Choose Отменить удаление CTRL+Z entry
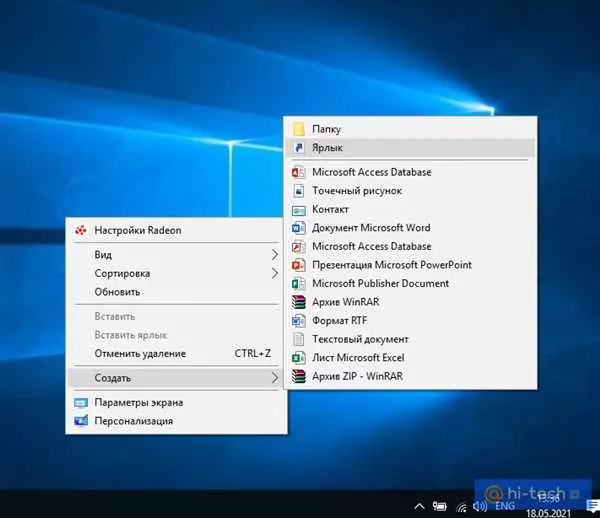 coord(176,353)
